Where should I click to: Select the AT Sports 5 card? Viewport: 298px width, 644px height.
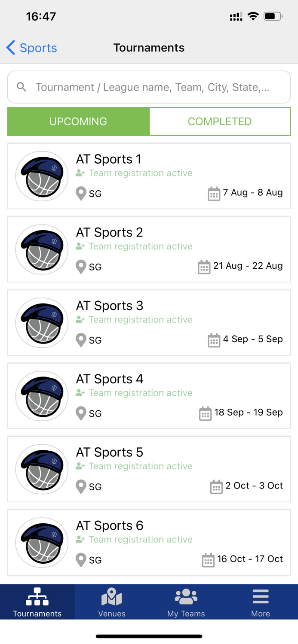(149, 468)
